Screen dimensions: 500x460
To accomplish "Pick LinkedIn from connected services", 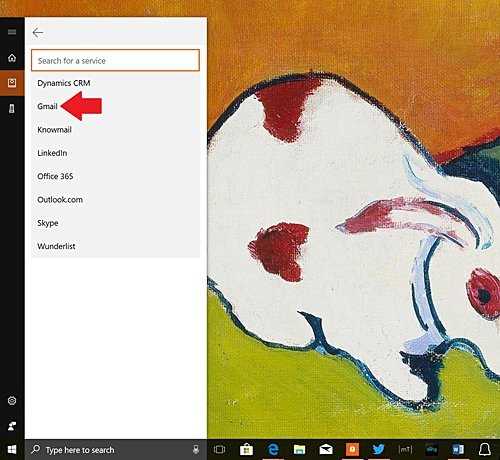I will click(115, 153).
